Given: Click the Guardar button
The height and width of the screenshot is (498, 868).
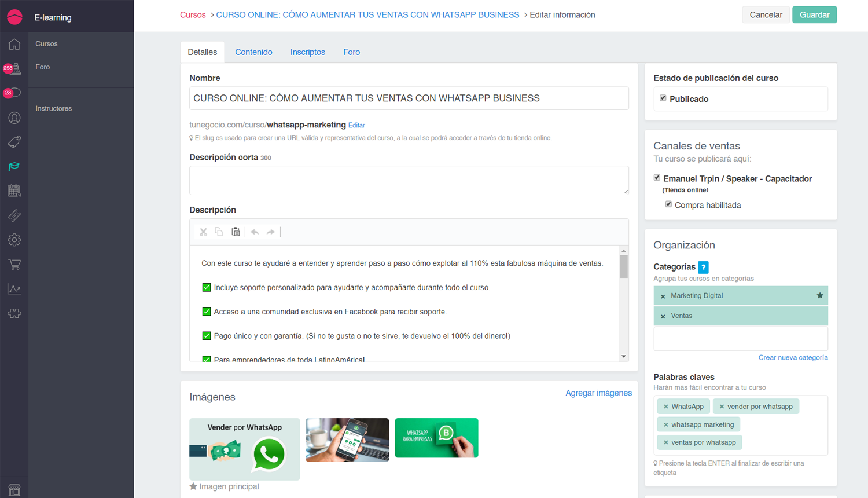Looking at the screenshot, I should (814, 14).
